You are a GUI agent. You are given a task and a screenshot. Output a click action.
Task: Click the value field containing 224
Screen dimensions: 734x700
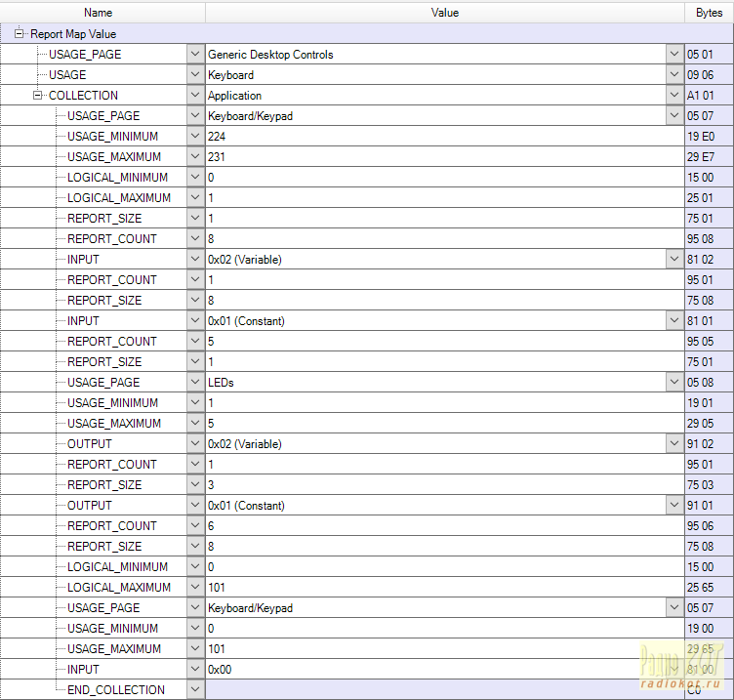[444, 137]
